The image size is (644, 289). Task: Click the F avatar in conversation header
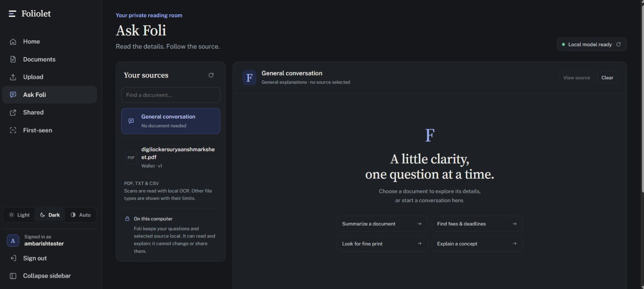pos(249,78)
